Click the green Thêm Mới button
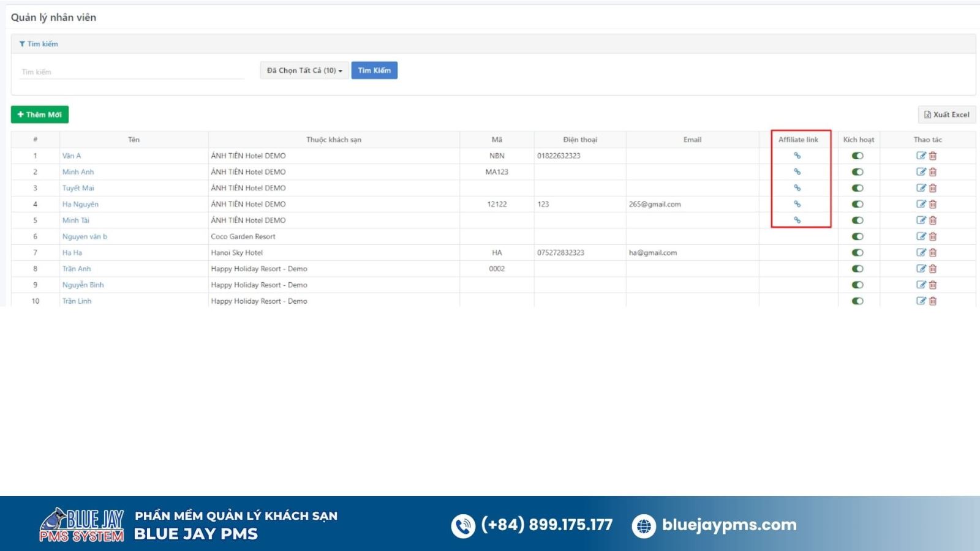 click(40, 114)
